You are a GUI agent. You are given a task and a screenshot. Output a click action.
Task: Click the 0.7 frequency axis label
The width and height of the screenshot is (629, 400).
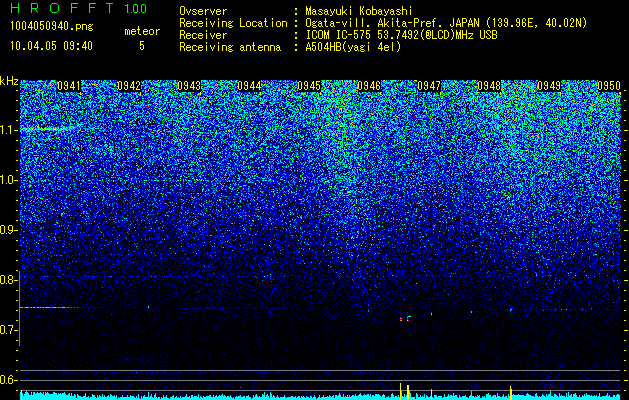click(x=7, y=330)
